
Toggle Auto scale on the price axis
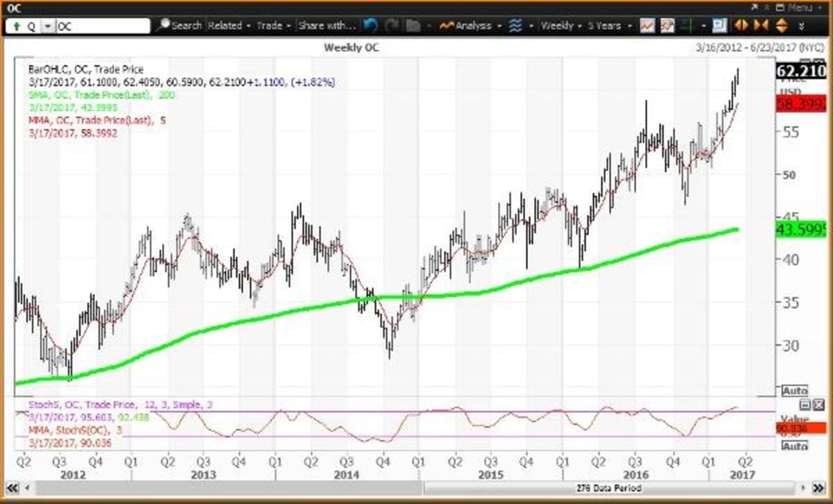coord(793,391)
